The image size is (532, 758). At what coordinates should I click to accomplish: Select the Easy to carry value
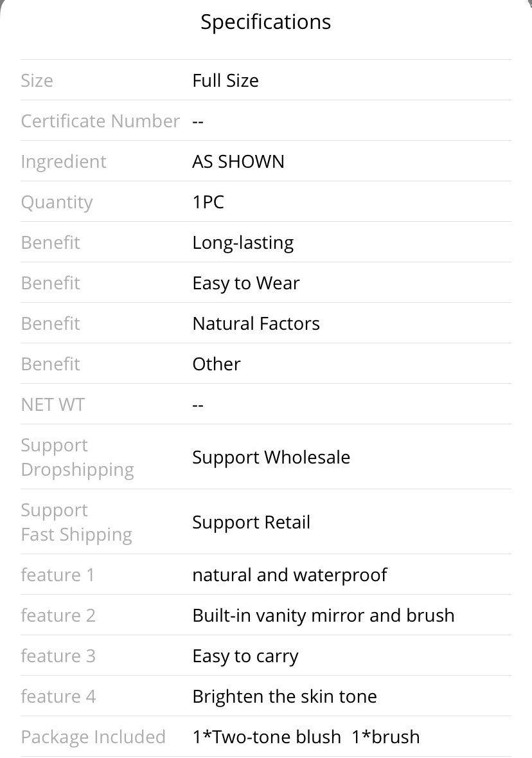click(x=245, y=656)
